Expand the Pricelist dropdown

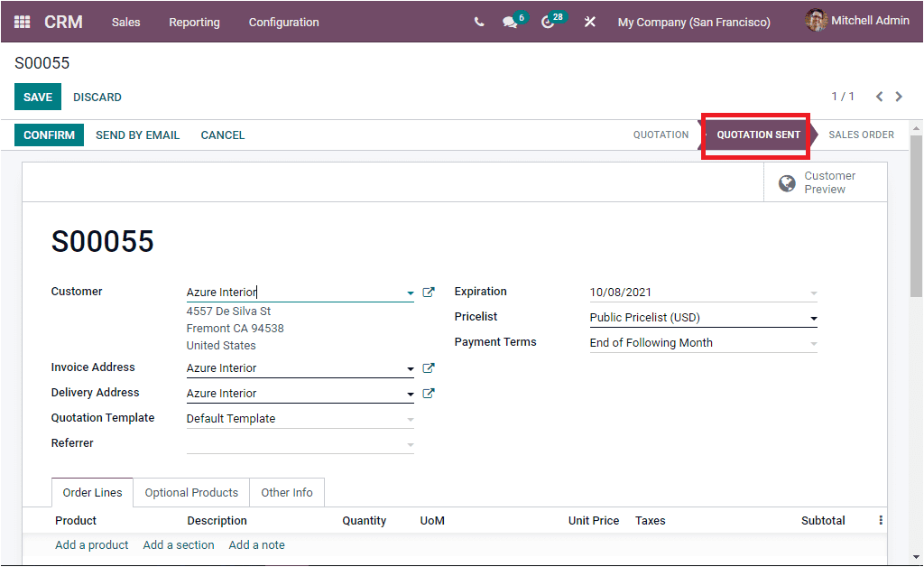pos(813,318)
